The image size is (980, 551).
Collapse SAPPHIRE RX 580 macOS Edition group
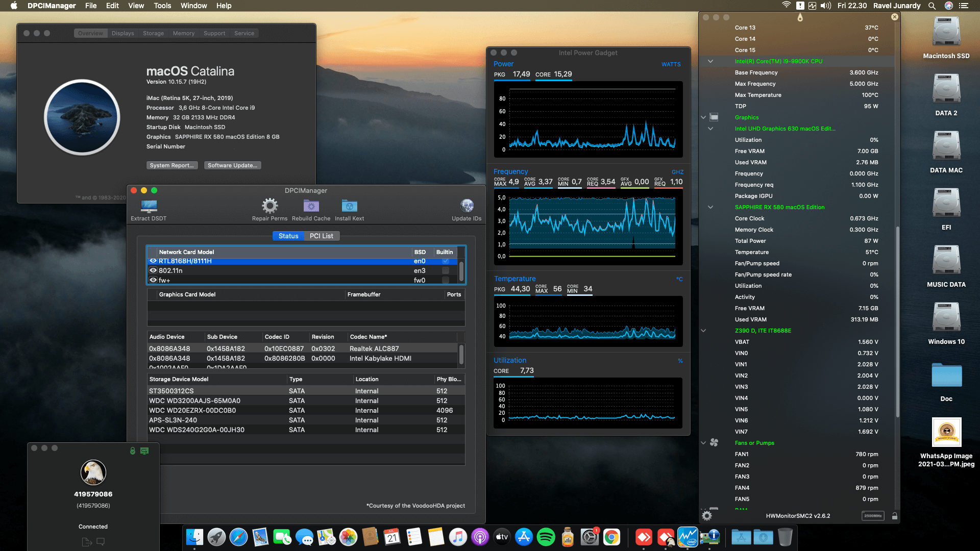710,207
